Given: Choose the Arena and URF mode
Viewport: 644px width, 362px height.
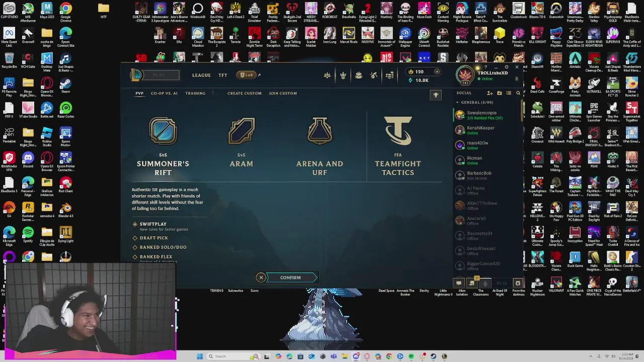Looking at the screenshot, I should click(319, 146).
